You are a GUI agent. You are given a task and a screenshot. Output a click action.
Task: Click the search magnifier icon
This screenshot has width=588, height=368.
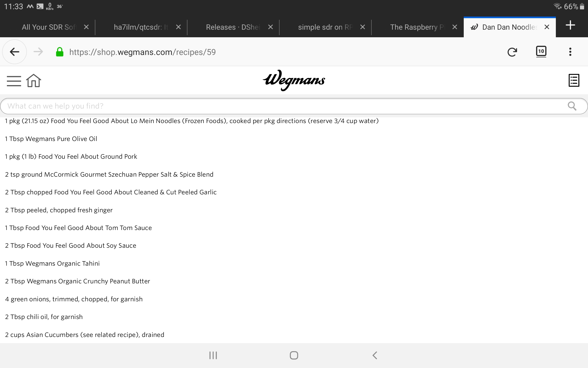click(572, 106)
